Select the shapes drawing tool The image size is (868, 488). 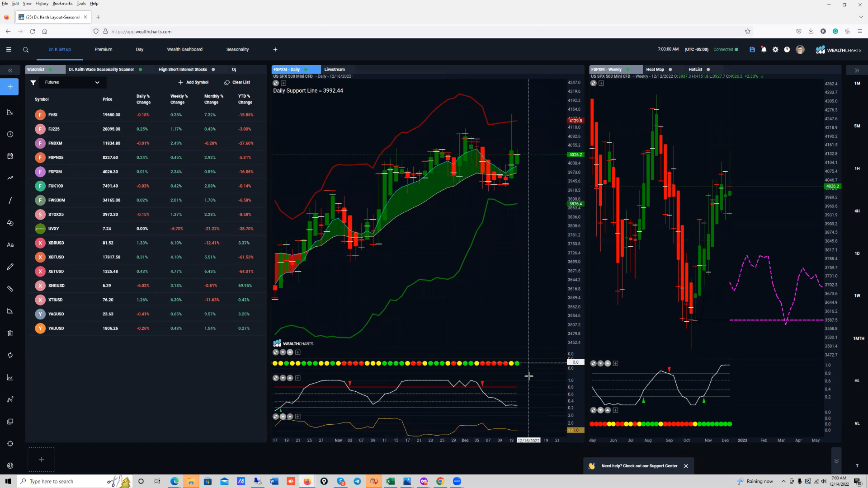tap(10, 222)
